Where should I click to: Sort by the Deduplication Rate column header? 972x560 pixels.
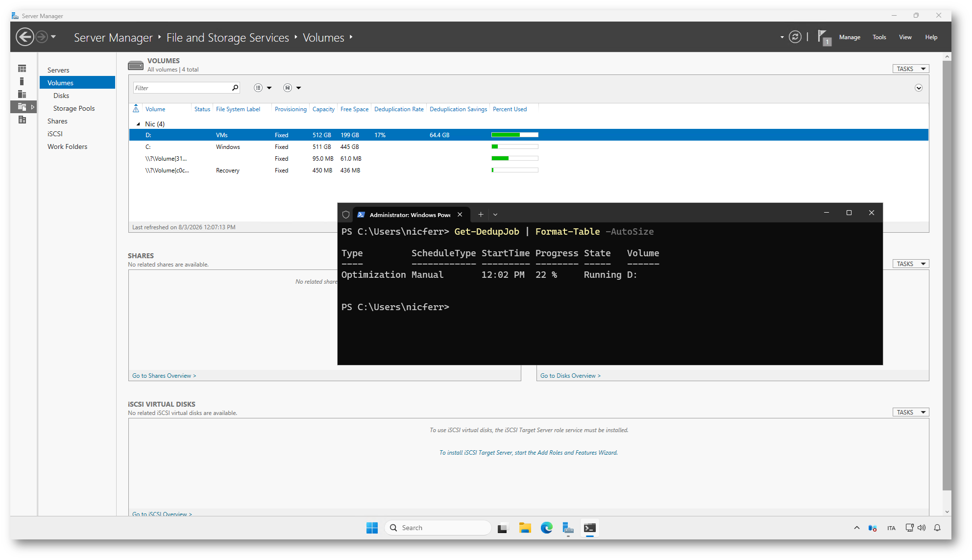tap(399, 109)
